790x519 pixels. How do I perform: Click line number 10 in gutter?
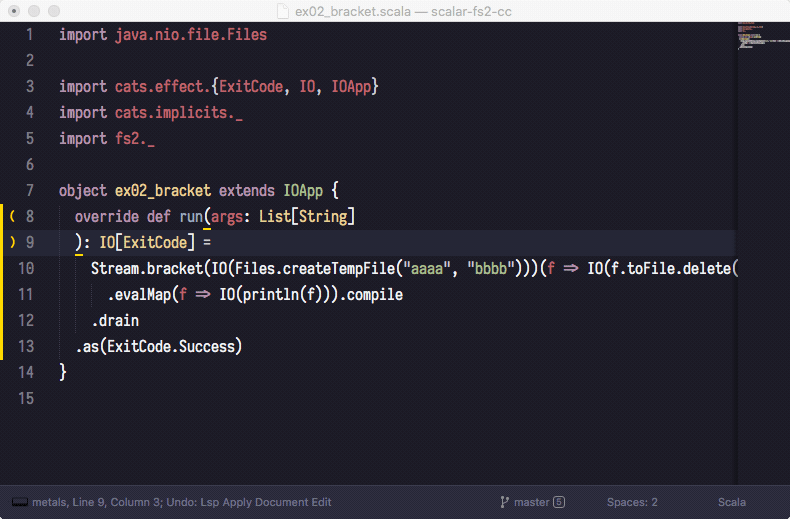[26, 268]
